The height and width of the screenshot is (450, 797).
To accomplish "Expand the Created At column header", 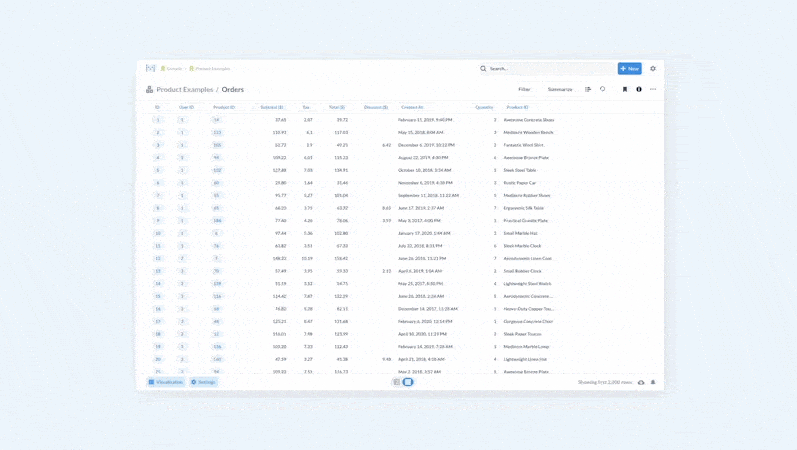I will click(412, 107).
